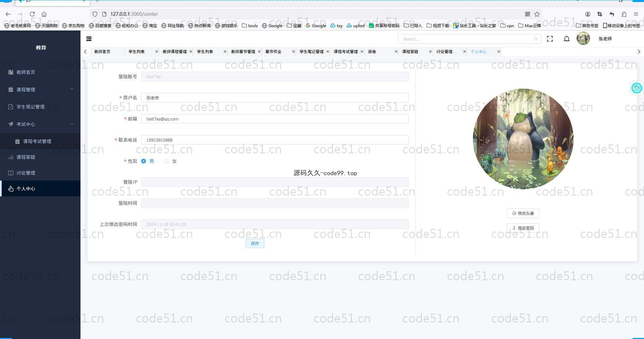Bookmark this page with star icon

(x=537, y=14)
